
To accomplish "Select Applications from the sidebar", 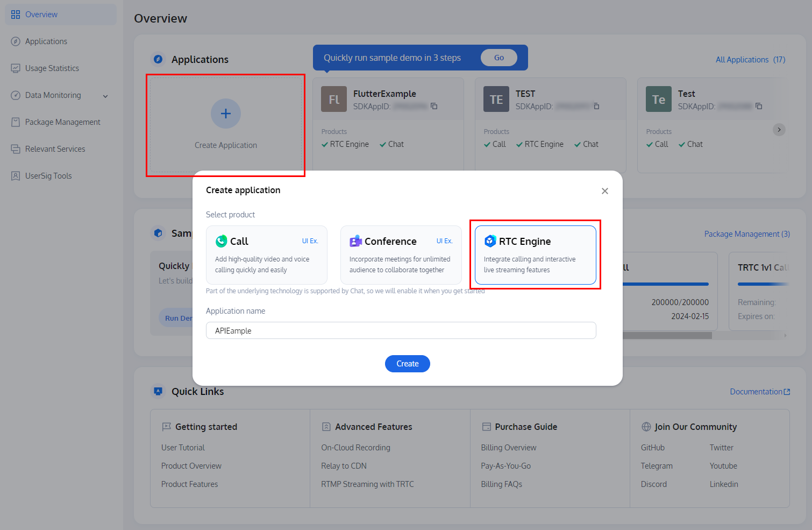I will click(x=46, y=41).
